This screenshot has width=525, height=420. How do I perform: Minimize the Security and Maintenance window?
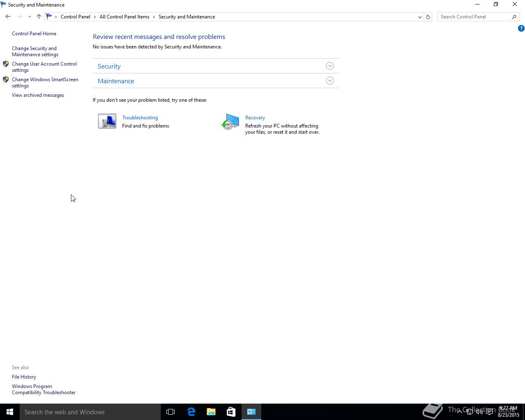pos(477,5)
